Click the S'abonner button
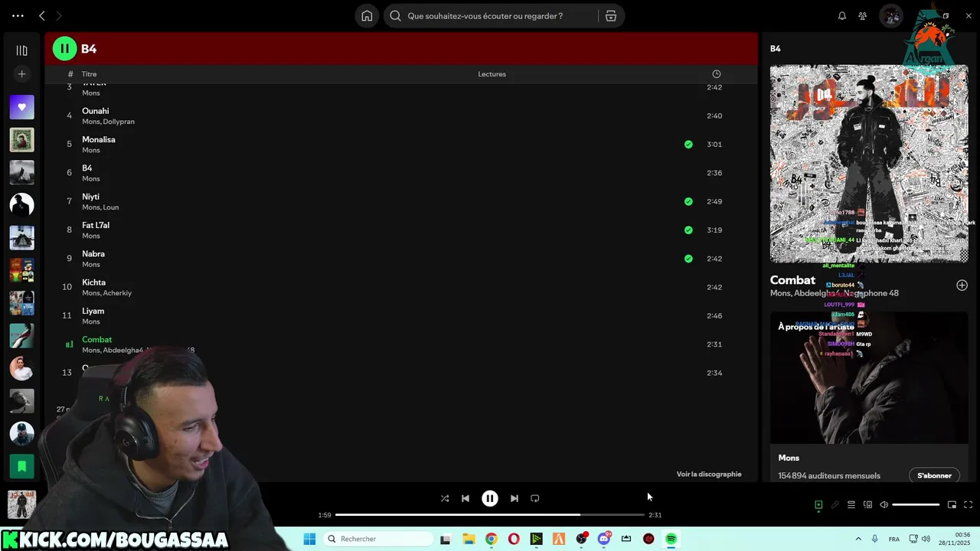The height and width of the screenshot is (551, 980). 934,475
